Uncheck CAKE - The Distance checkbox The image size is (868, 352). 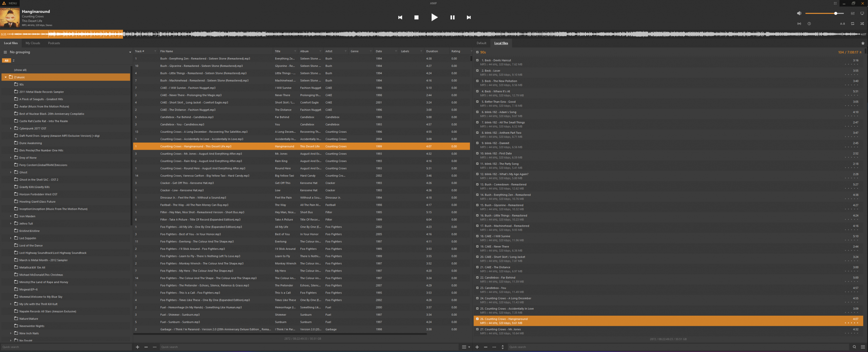[477, 267]
